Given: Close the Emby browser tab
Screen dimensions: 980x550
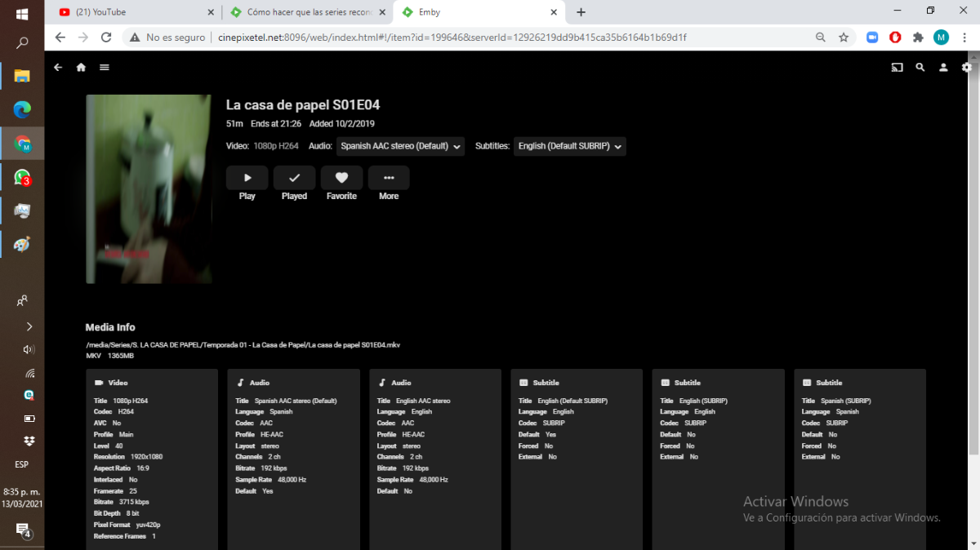Looking at the screenshot, I should pyautogui.click(x=554, y=12).
